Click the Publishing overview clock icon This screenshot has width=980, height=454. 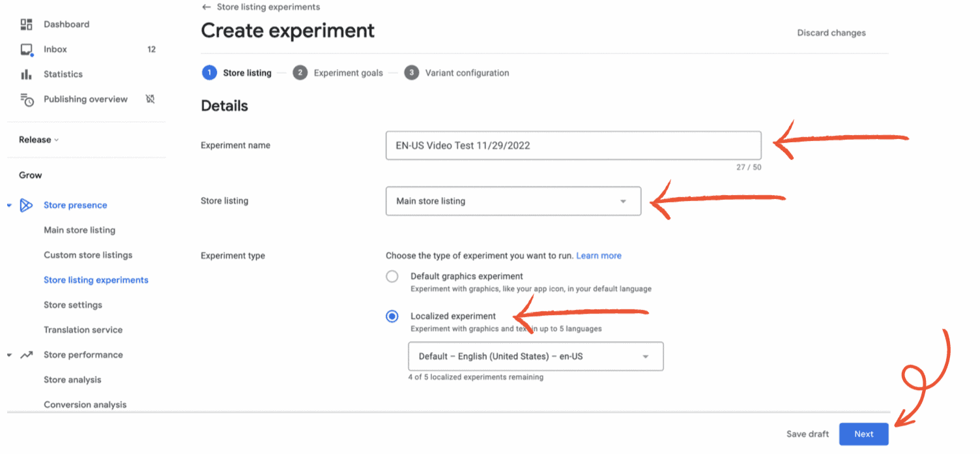click(26, 100)
